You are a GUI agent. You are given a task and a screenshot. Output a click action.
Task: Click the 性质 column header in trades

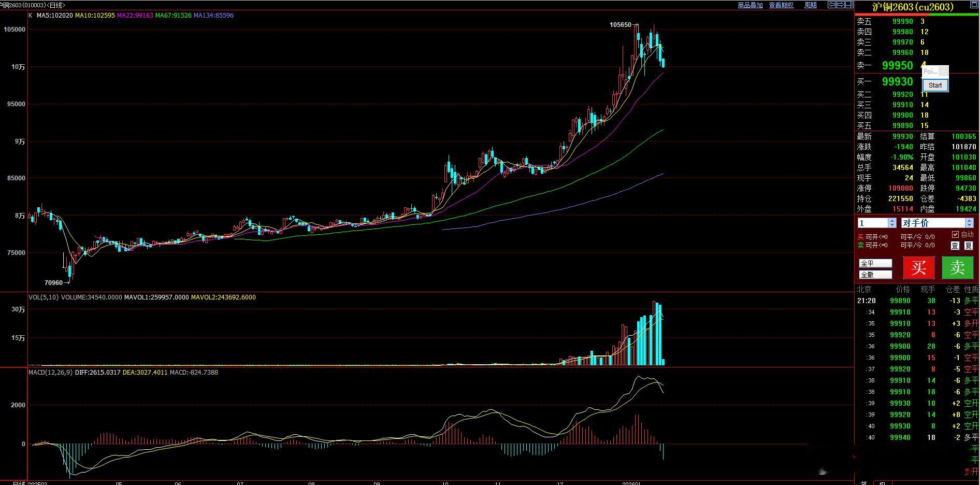pyautogui.click(x=971, y=289)
